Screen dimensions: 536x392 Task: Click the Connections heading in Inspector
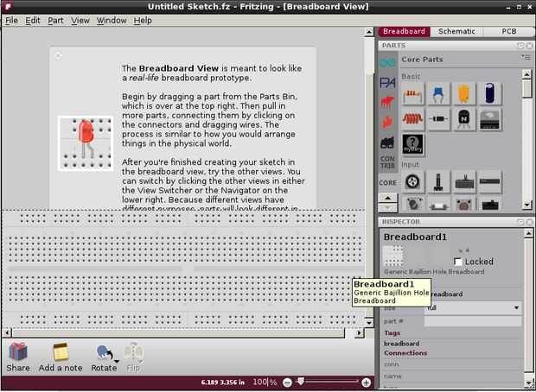point(405,353)
